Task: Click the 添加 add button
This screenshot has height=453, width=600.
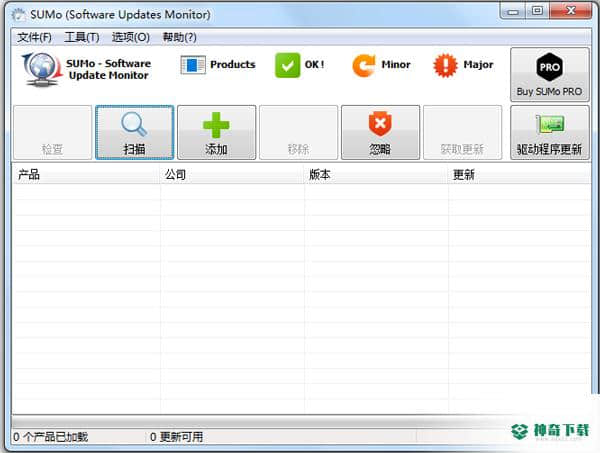Action: pos(217,132)
